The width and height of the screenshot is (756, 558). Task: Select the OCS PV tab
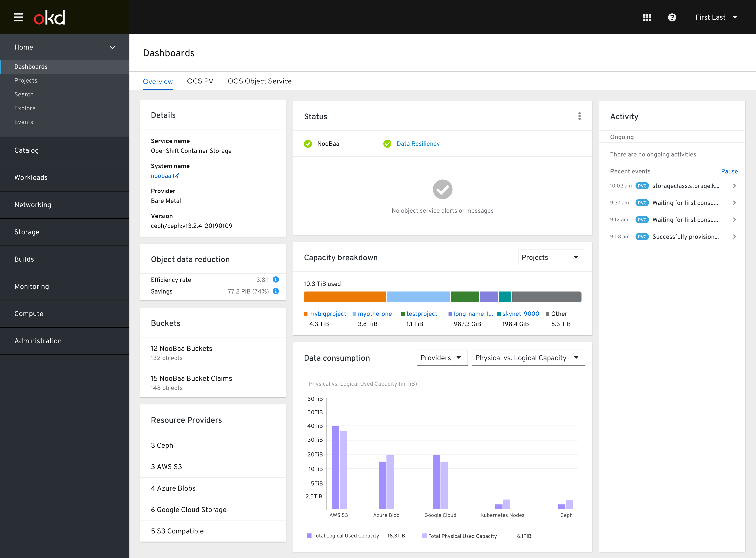click(x=199, y=81)
